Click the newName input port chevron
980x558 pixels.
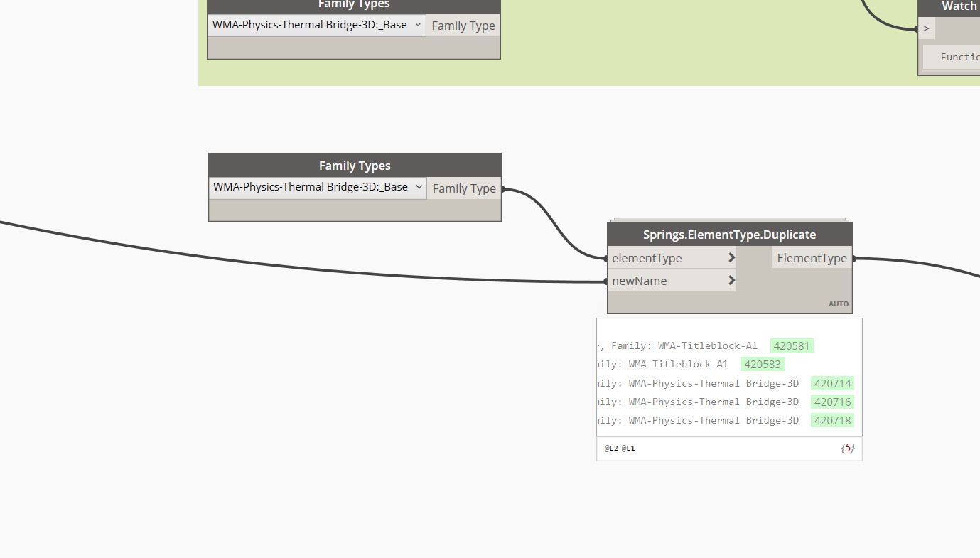click(x=731, y=280)
